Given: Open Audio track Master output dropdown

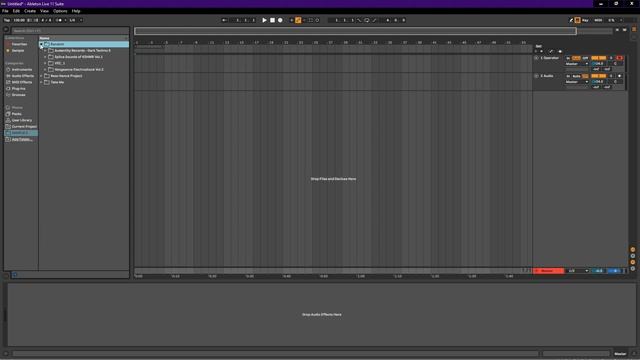Looking at the screenshot, I should 577,82.
